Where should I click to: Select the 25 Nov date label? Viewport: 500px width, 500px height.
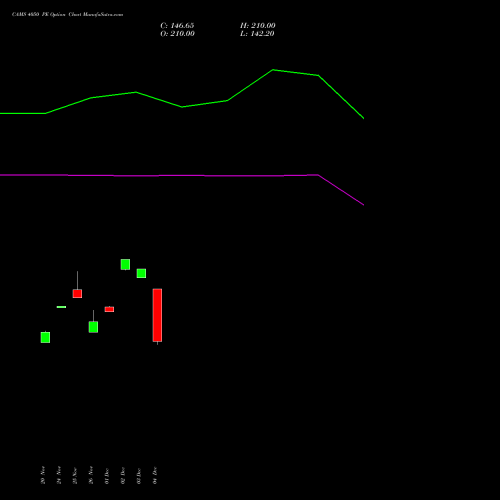pos(75,475)
